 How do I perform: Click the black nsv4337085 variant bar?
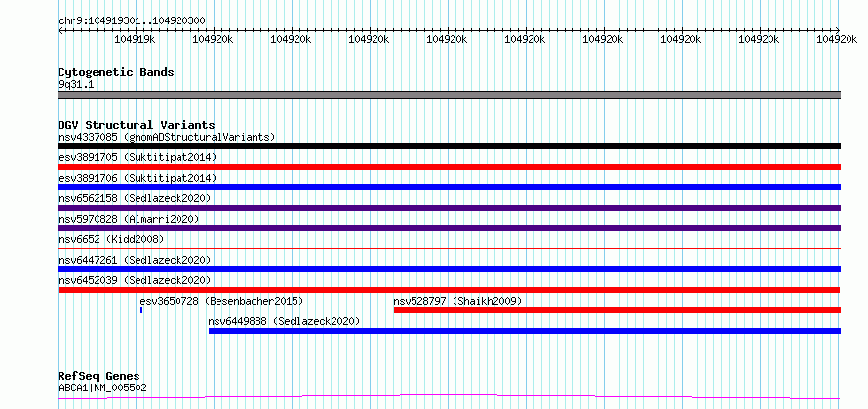pos(449,146)
